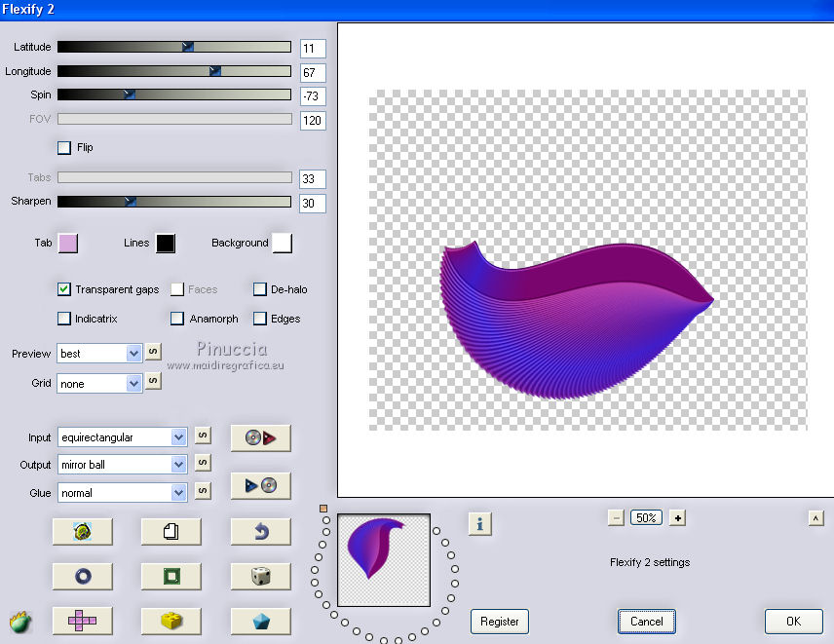Open the Preview quality dropdown
834x644 pixels.
point(99,354)
